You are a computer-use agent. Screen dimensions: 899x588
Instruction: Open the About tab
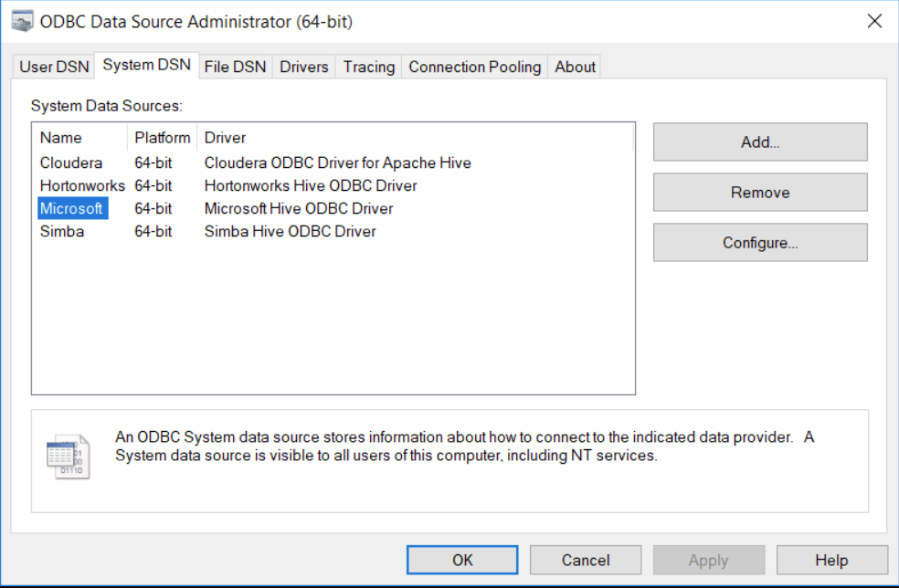tap(575, 67)
